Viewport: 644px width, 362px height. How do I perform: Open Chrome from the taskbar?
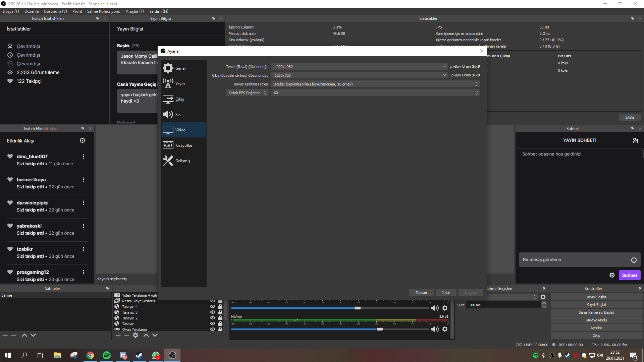(x=90, y=355)
